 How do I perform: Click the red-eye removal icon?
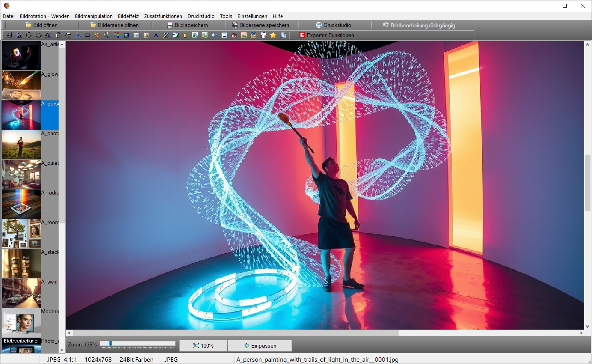point(234,35)
